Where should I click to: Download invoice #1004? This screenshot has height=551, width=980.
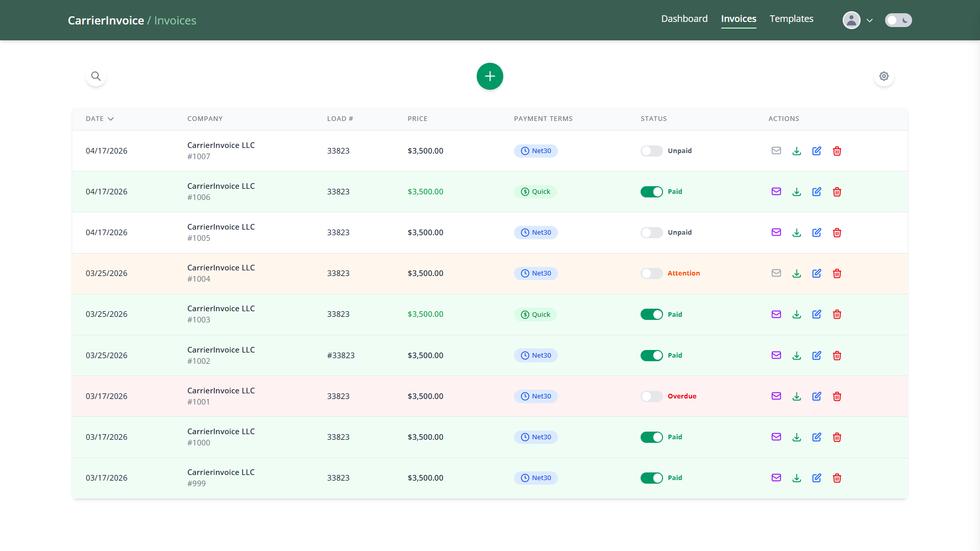click(x=797, y=273)
